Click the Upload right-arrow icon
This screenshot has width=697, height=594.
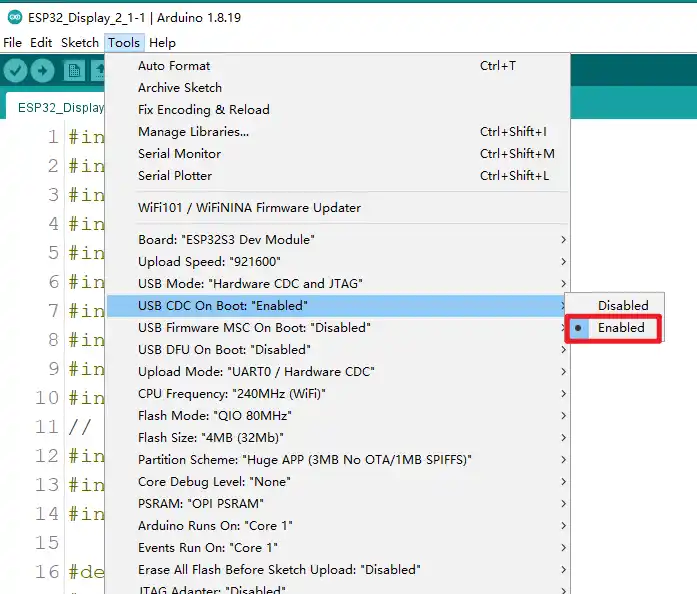pos(42,70)
